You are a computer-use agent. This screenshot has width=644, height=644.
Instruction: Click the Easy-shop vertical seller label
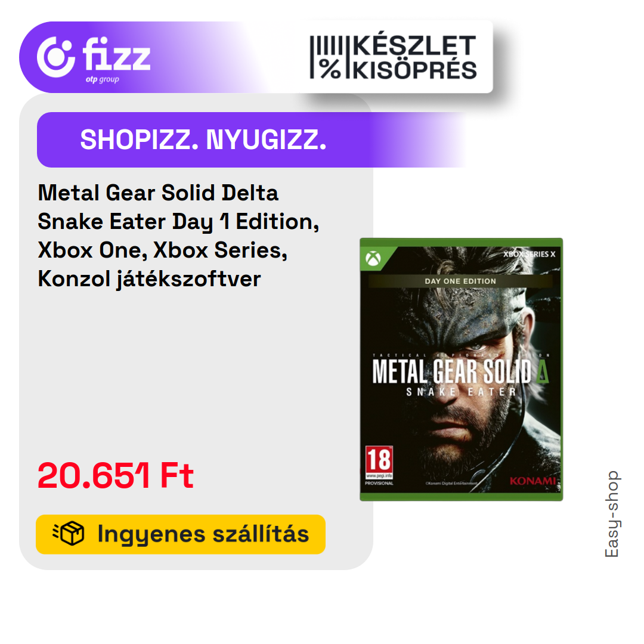coord(612,514)
